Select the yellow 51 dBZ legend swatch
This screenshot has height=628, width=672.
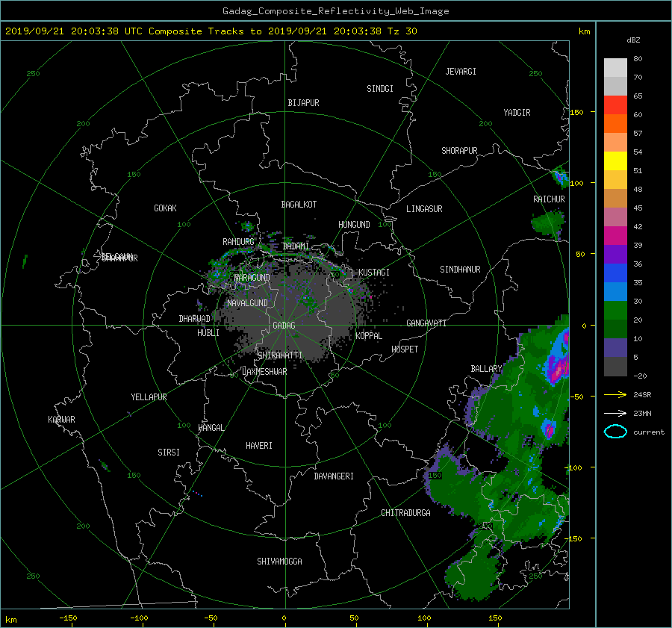(615, 161)
